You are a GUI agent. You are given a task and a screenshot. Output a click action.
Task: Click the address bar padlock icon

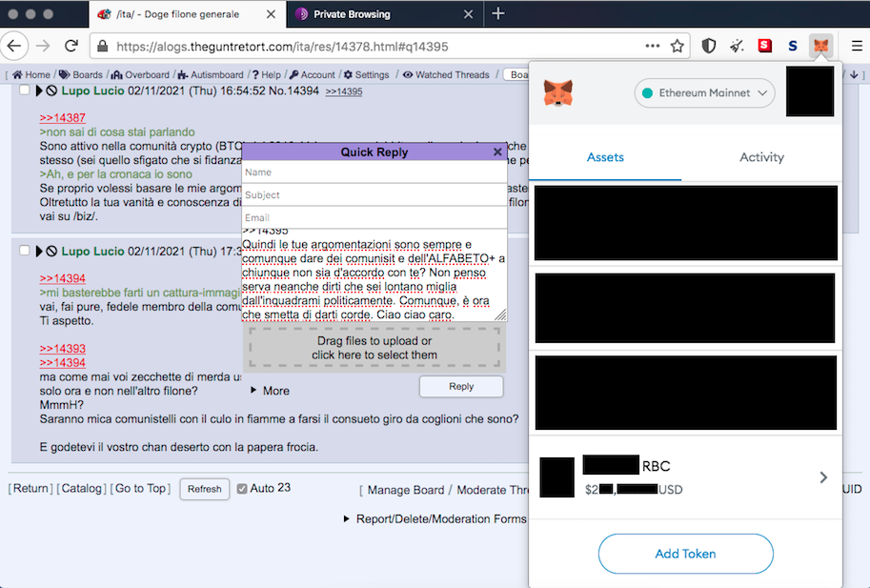103,46
